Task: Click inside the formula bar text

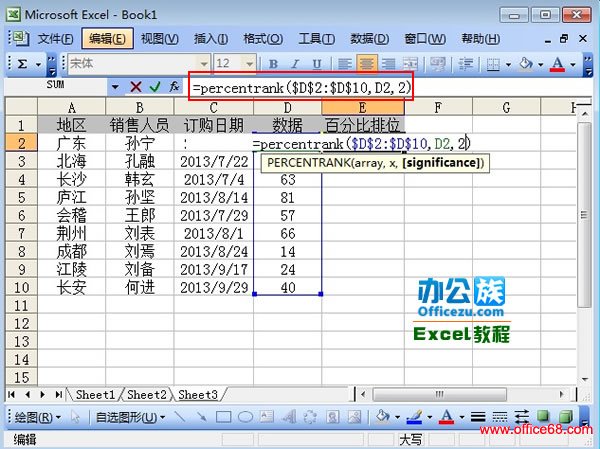Action: (x=302, y=88)
